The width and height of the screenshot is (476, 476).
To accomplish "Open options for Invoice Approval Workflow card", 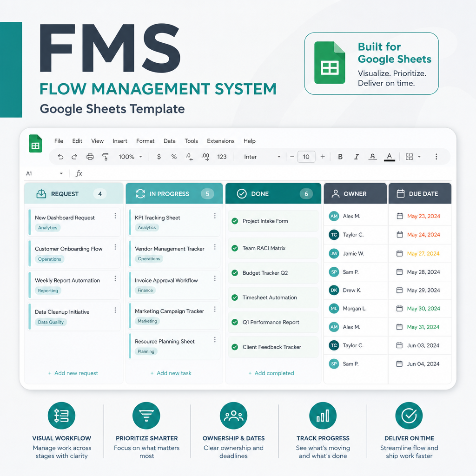I will (215, 278).
